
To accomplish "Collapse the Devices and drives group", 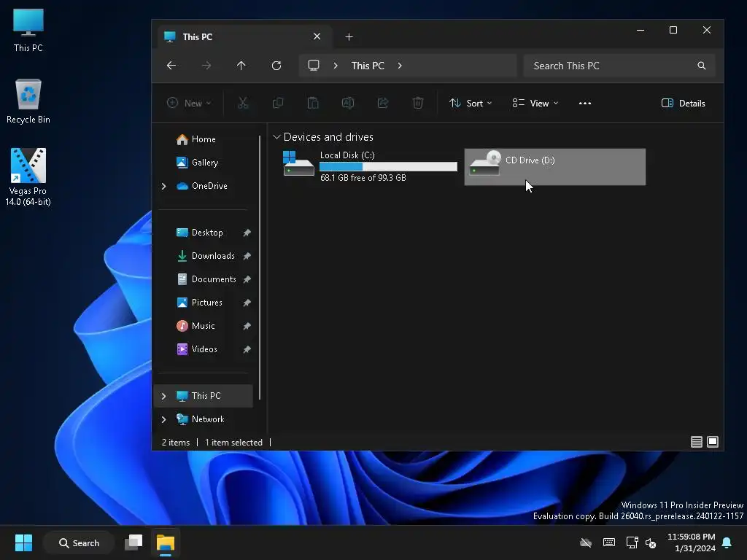I will tap(276, 137).
